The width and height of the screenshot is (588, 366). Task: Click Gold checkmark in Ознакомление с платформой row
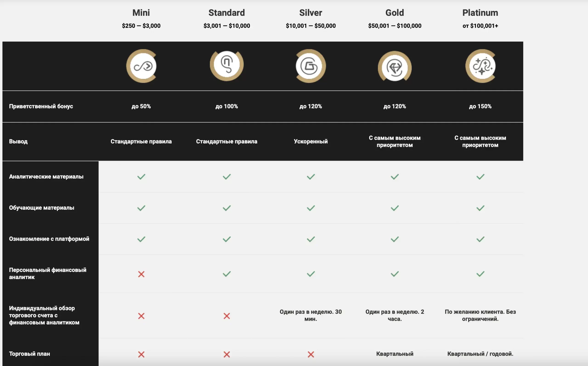point(395,239)
